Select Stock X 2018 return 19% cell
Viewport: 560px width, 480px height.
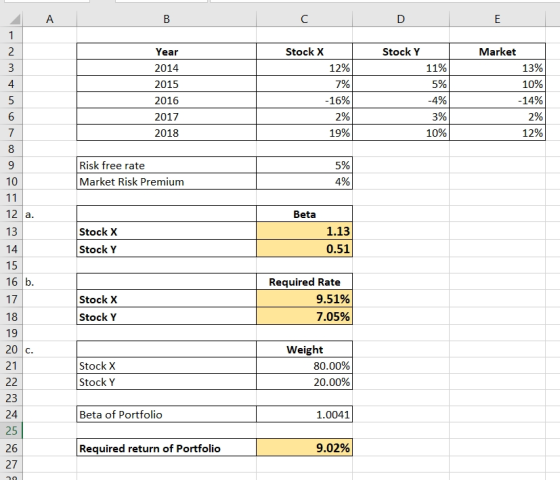(304, 133)
